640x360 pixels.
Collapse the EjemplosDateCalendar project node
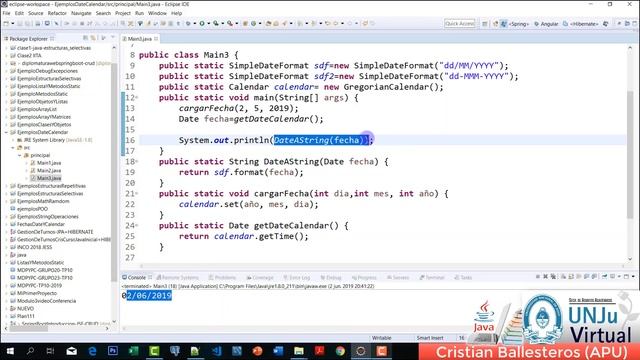[x=7, y=132]
